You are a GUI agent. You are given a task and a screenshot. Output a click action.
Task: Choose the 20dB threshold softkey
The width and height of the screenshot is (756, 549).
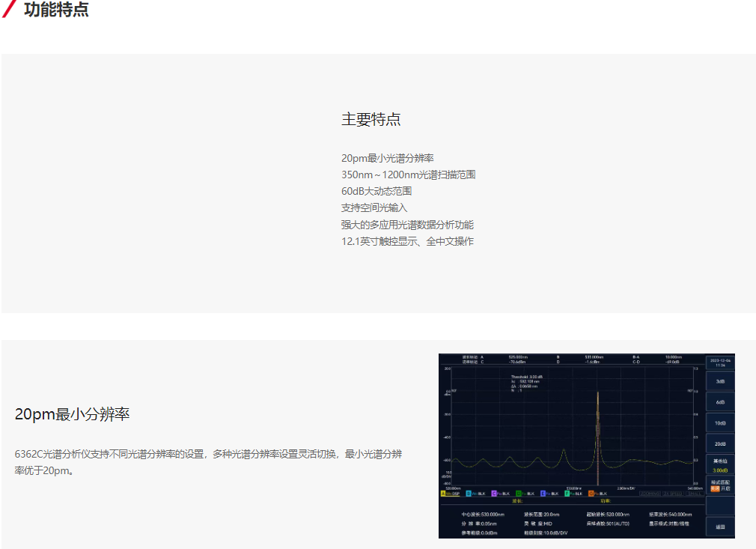tap(719, 444)
